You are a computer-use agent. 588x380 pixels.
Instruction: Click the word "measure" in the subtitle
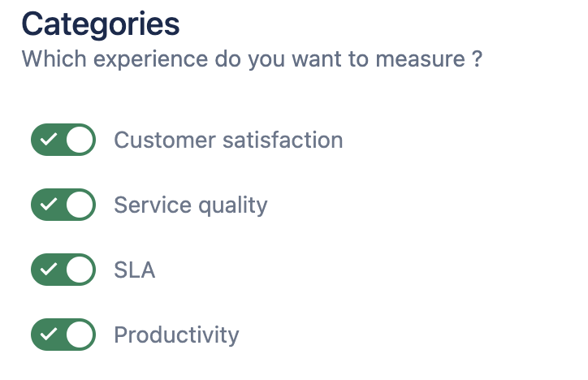coord(422,60)
